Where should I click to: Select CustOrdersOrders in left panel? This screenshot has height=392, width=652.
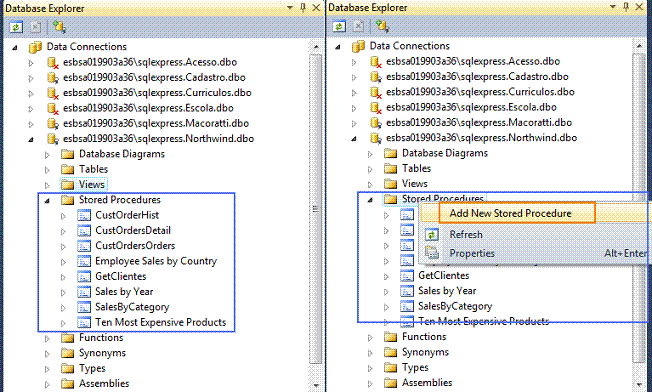[135, 246]
